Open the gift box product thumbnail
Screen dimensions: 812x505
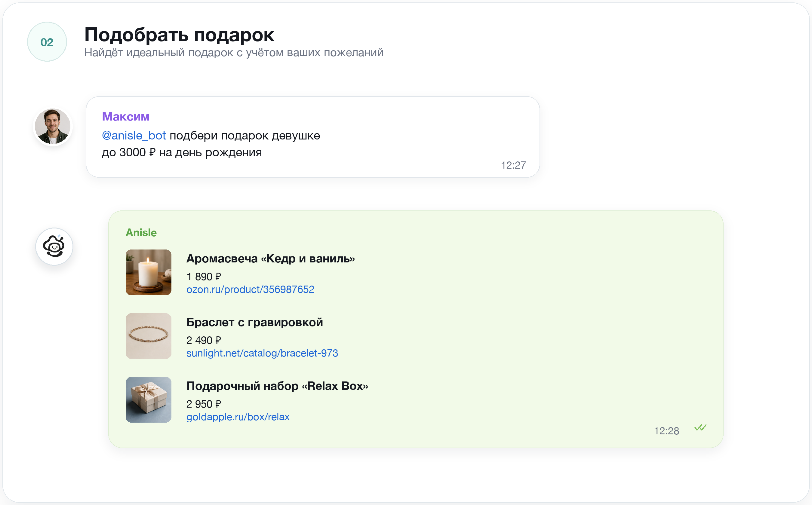[x=148, y=400]
